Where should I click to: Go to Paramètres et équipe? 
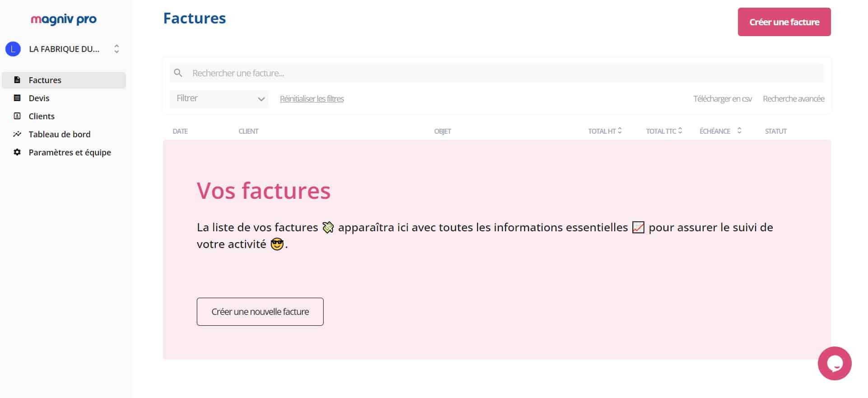pyautogui.click(x=70, y=152)
